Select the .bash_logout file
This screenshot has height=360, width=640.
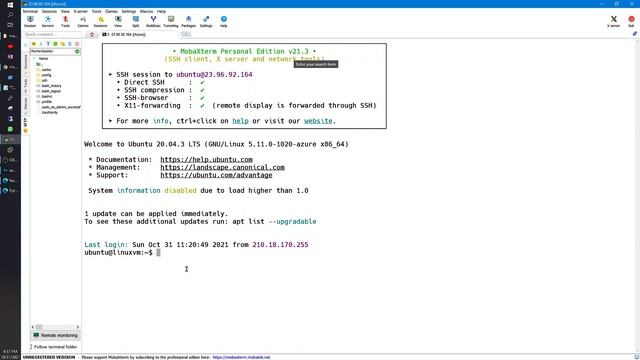(51, 91)
